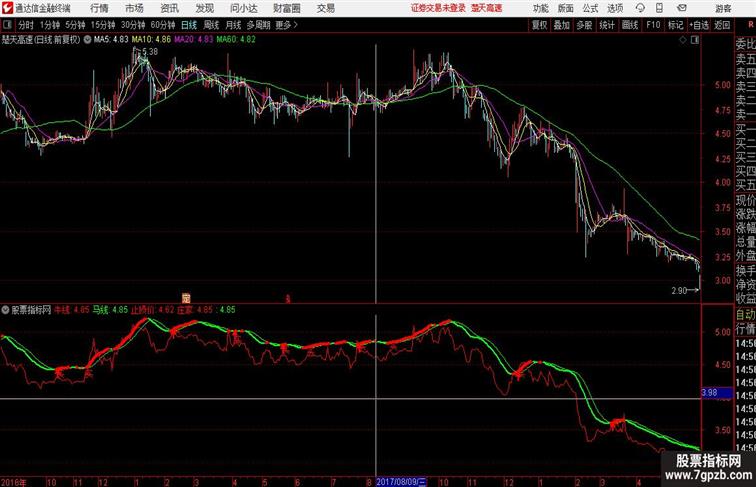
Task: Switch to 60分钟 period tab
Action: pyautogui.click(x=163, y=25)
